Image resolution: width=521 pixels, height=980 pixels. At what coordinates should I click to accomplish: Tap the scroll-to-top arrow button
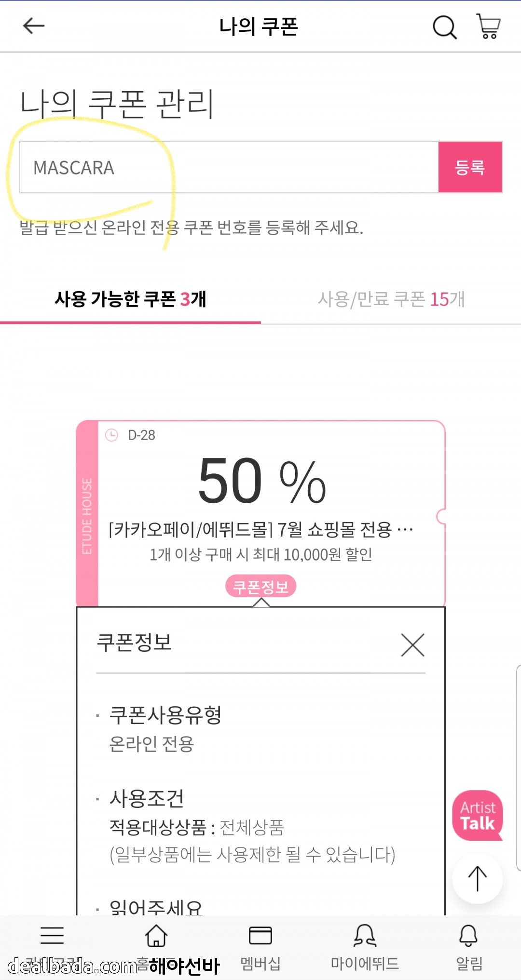tap(478, 878)
